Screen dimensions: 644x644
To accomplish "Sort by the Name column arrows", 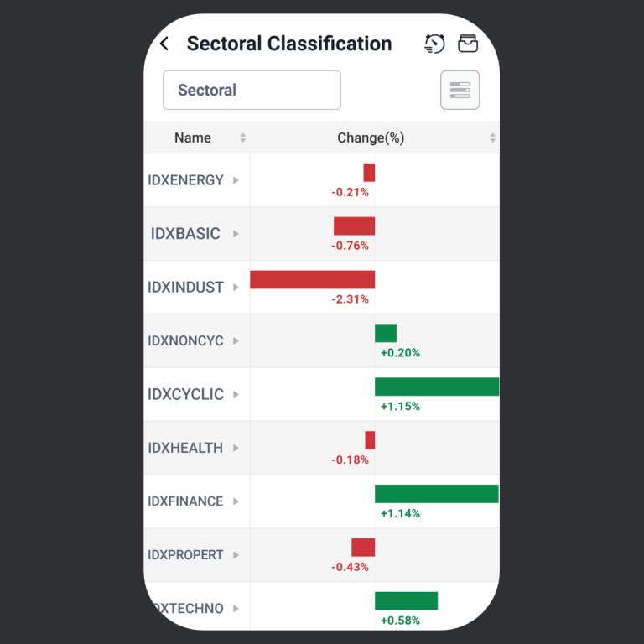I will pos(243,138).
